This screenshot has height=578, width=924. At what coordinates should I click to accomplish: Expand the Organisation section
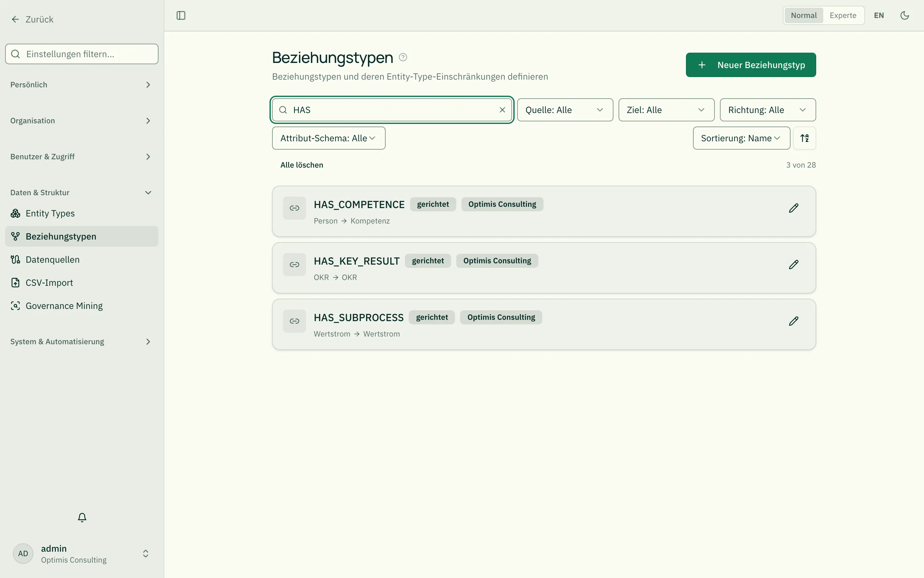[x=81, y=121]
